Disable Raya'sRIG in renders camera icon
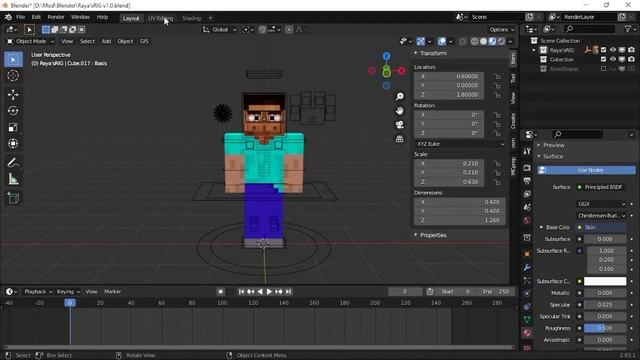Viewport: 640px width, 360px height. click(631, 50)
